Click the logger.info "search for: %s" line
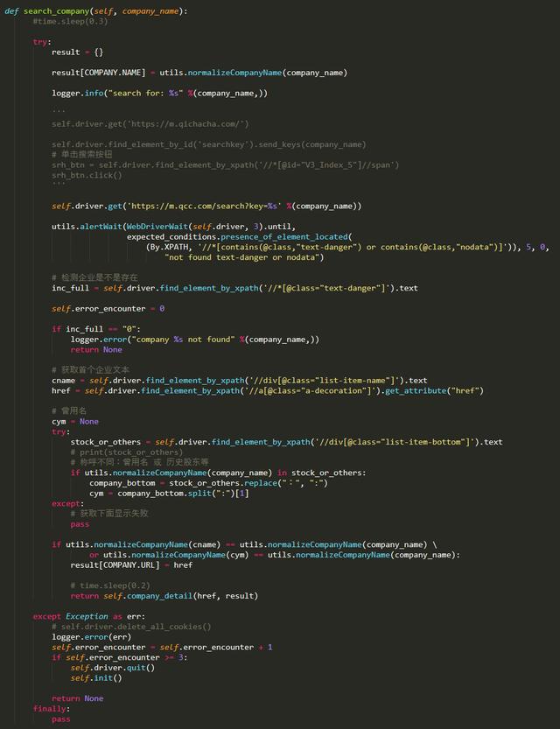The height and width of the screenshot is (729, 560). 159,93
